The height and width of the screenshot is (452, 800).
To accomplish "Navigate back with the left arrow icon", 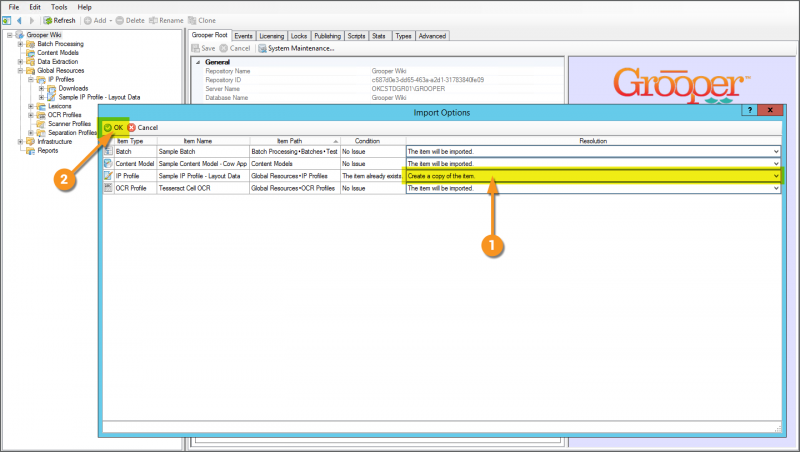I will pyautogui.click(x=19, y=20).
